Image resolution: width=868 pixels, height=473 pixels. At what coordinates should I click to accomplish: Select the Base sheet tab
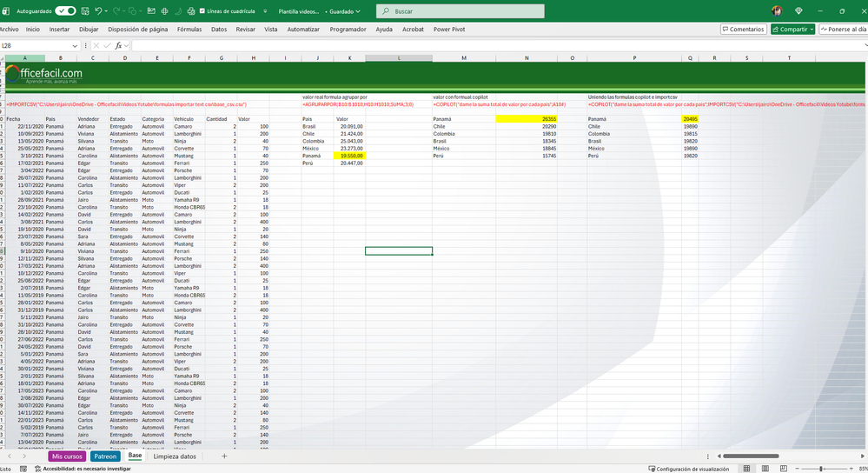pos(135,456)
